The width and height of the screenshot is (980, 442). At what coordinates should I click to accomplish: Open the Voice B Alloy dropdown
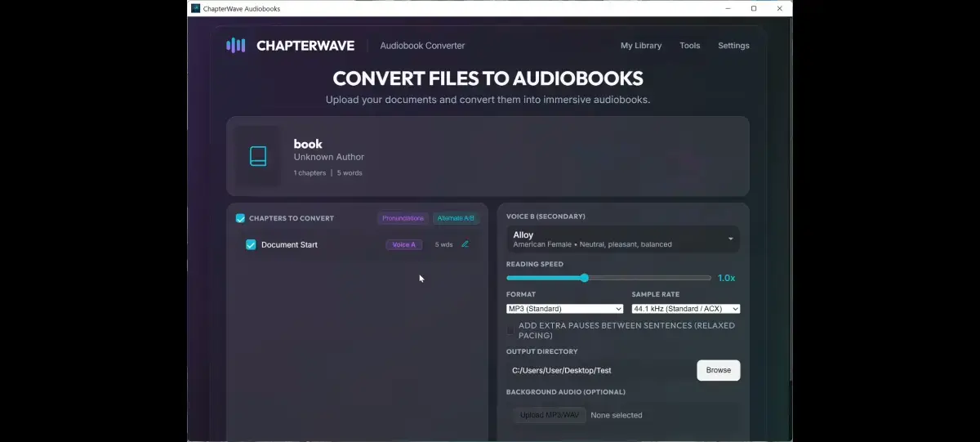click(x=623, y=239)
